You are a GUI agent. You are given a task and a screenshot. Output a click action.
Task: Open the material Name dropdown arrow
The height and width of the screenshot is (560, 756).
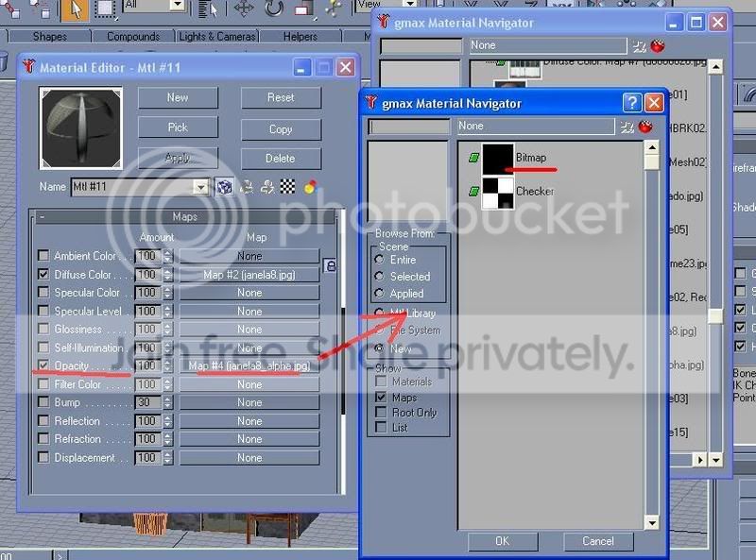point(200,186)
